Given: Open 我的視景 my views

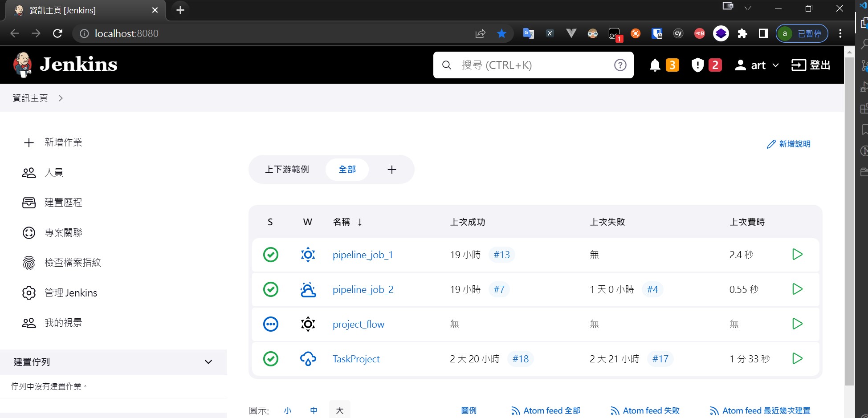Looking at the screenshot, I should [x=53, y=323].
